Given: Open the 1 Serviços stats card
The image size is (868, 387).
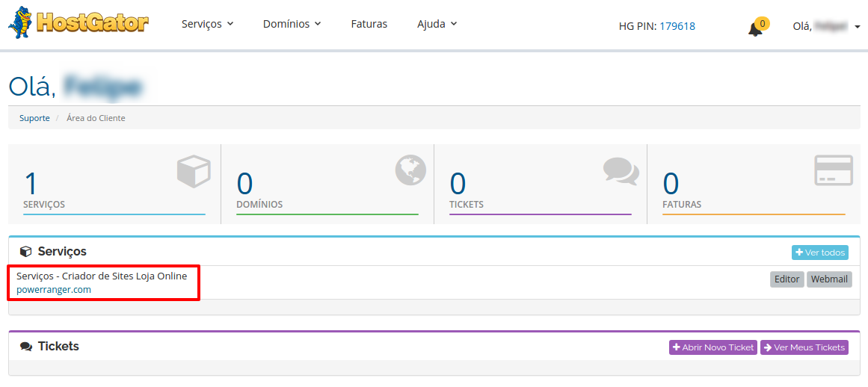Looking at the screenshot, I should [x=114, y=184].
